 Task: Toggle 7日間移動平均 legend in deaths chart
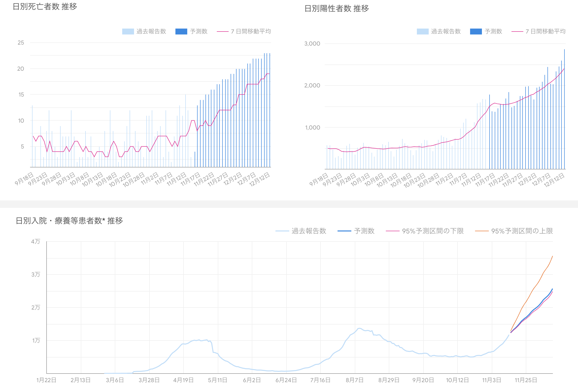tap(244, 31)
